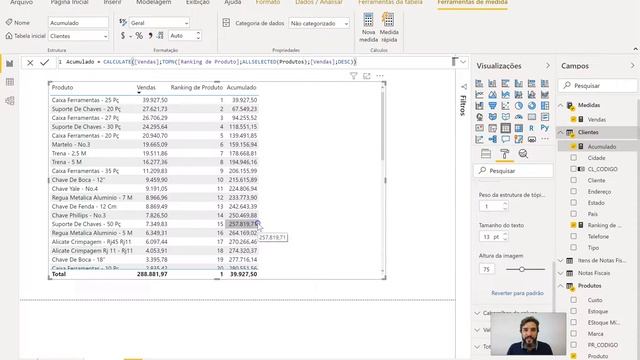Viewport: 640px width, 360px height.
Task: Click the visual's filter icon
Action: (353, 76)
